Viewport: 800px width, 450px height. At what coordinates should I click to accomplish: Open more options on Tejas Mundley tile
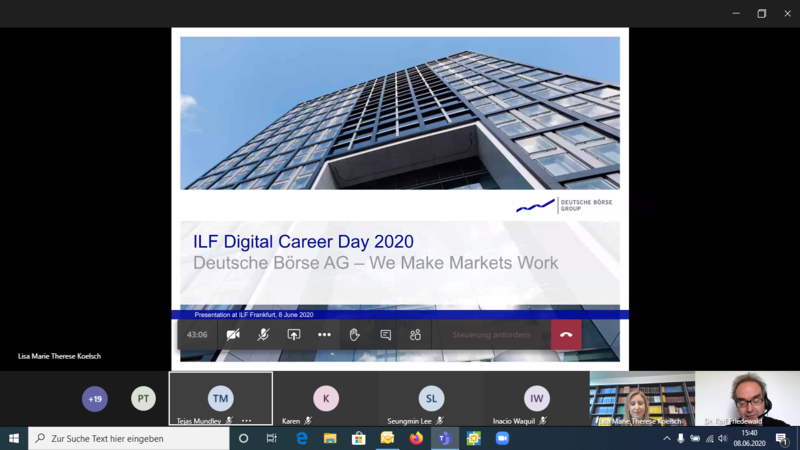click(x=247, y=421)
